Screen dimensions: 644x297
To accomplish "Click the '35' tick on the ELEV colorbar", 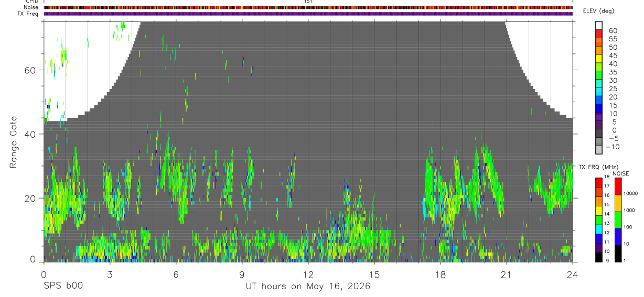I will 612,72.
